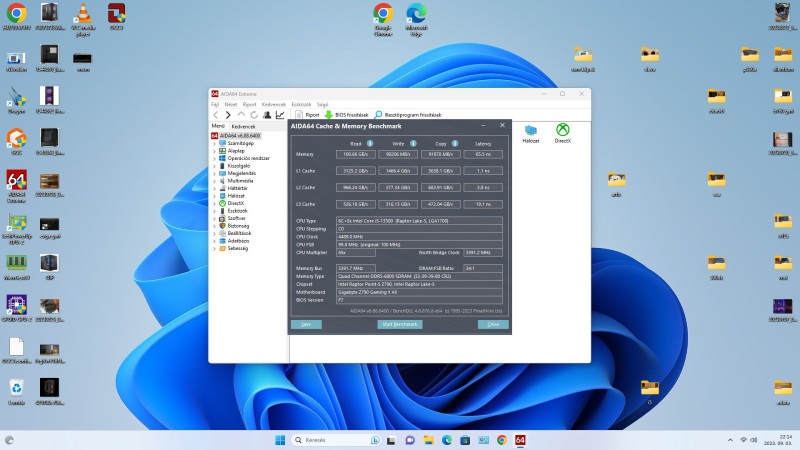Switch to the Kedvencek tab in sidebar

[x=243, y=126]
